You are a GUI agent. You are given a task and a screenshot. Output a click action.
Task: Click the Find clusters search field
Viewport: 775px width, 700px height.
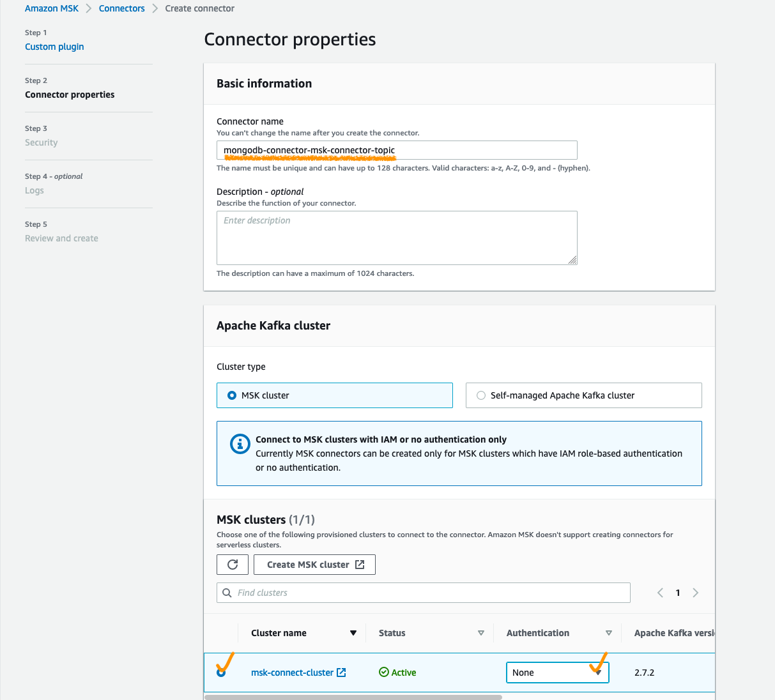(x=424, y=593)
